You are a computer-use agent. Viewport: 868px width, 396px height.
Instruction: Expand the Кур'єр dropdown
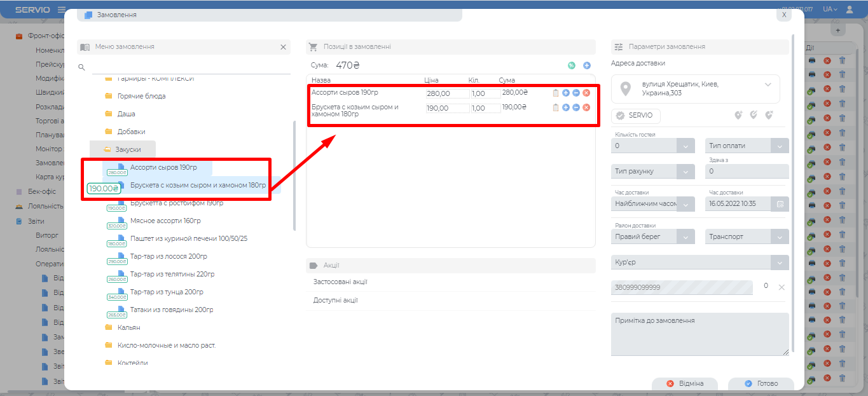click(x=780, y=263)
